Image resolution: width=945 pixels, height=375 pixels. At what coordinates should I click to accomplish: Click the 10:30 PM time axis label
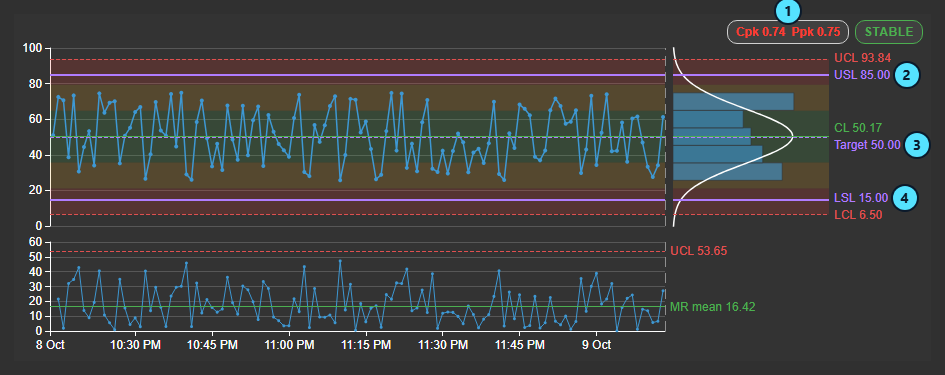tap(135, 345)
